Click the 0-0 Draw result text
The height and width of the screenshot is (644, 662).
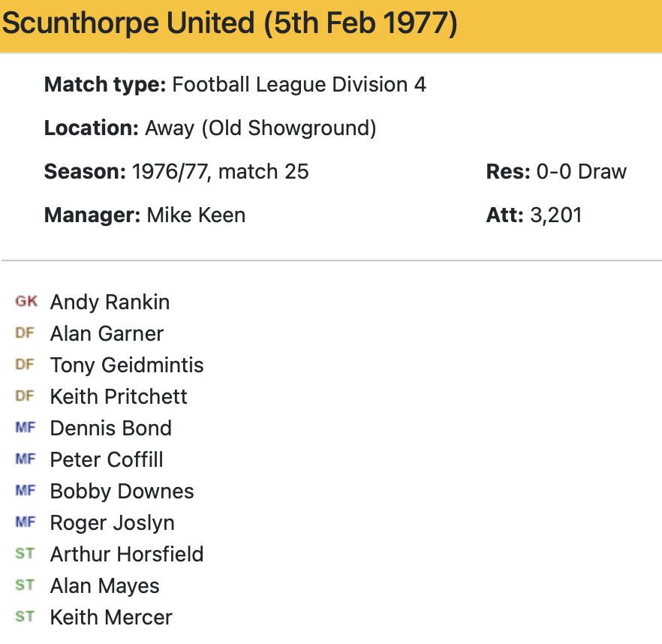coord(581,172)
